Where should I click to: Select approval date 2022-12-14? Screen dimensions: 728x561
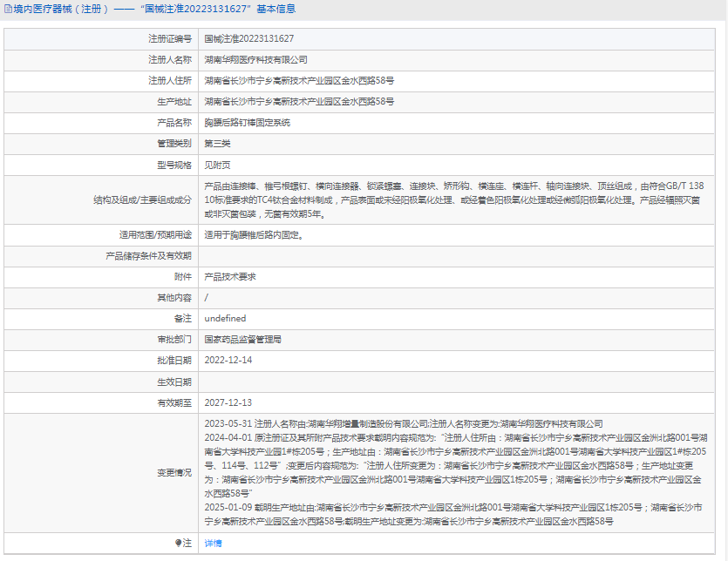point(228,360)
